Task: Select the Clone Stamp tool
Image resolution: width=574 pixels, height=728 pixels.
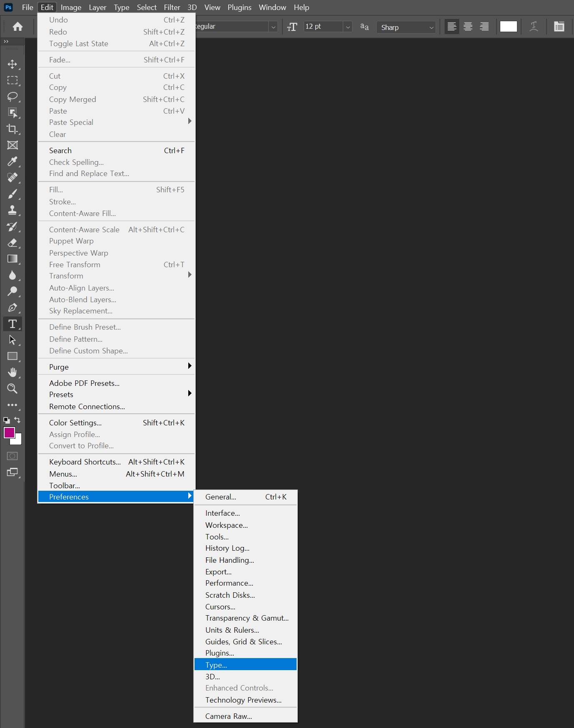Action: (12, 210)
